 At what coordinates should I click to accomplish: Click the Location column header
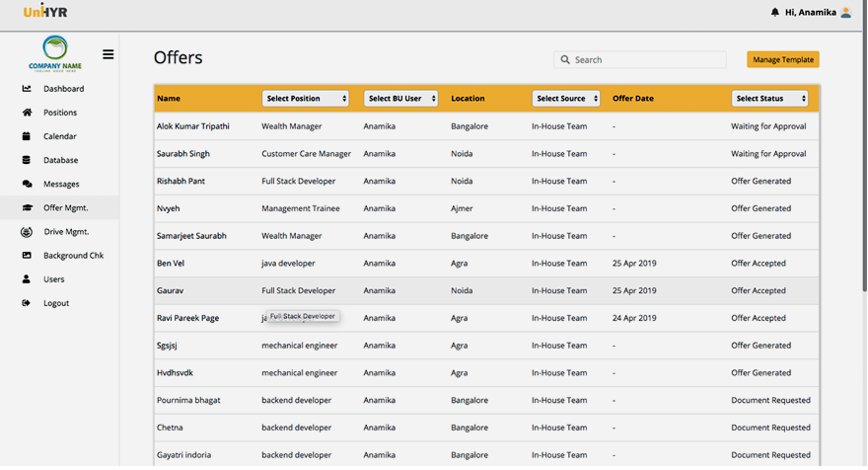[x=468, y=99]
